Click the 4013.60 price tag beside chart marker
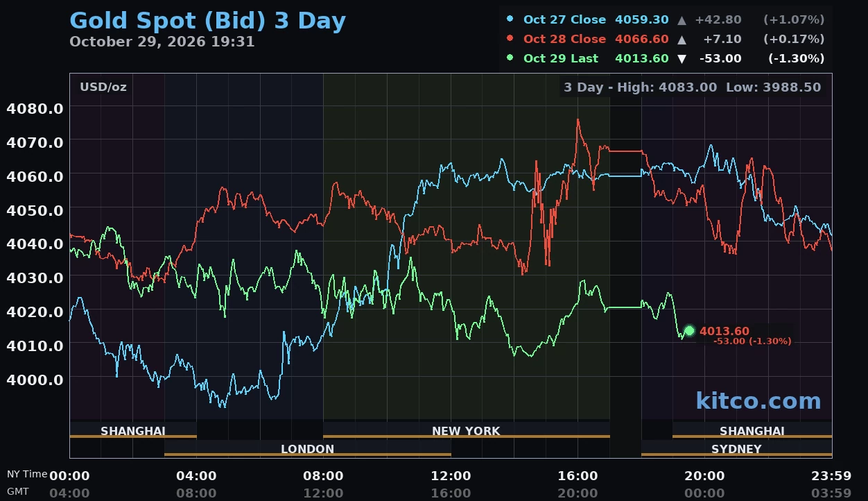 click(724, 331)
